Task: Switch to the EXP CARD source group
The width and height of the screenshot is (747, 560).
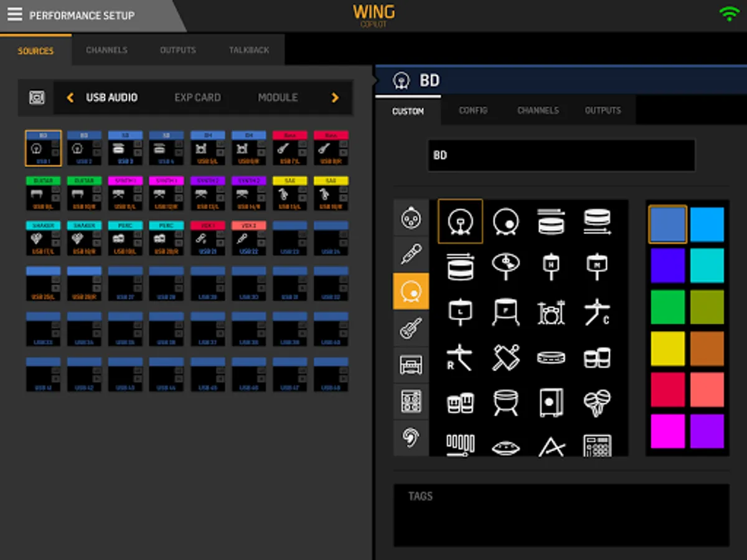Action: point(197,98)
